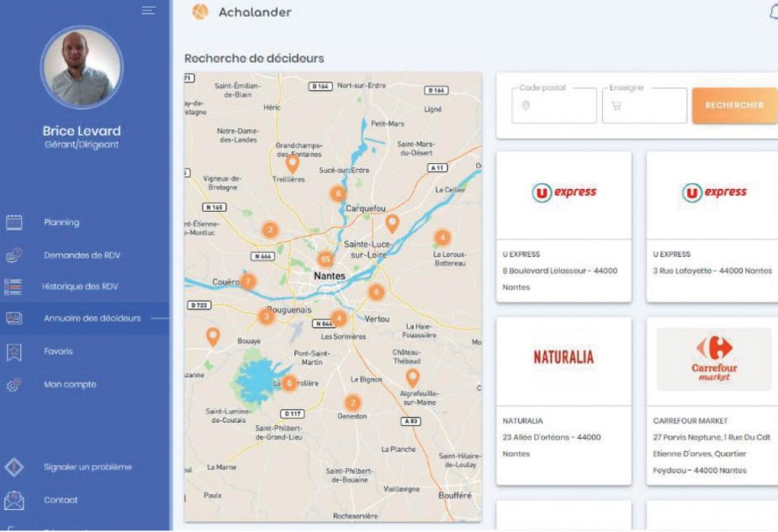Click cluster marker 65 on Nantes
The height and width of the screenshot is (532, 778).
click(x=325, y=259)
